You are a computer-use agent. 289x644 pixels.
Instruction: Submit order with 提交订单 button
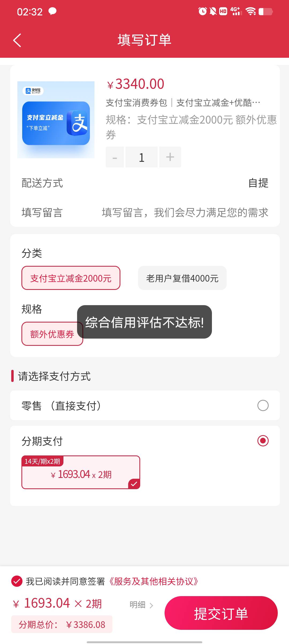[x=221, y=613]
